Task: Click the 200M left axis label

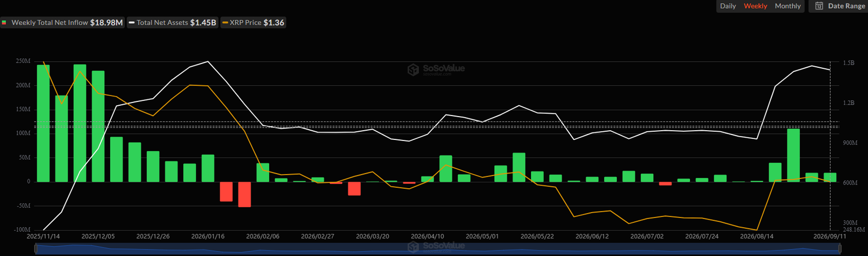Action: [x=23, y=86]
